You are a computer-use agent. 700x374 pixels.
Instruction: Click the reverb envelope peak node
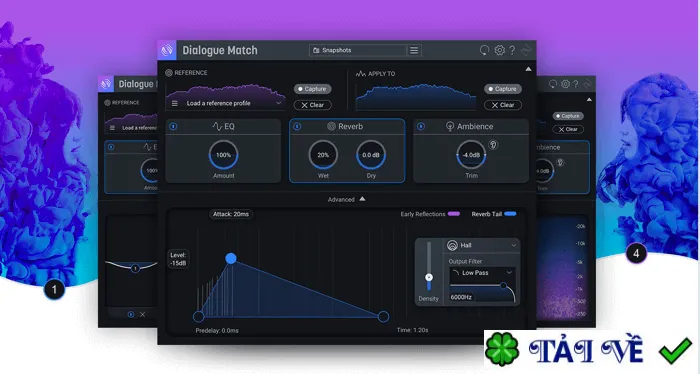pyautogui.click(x=231, y=258)
